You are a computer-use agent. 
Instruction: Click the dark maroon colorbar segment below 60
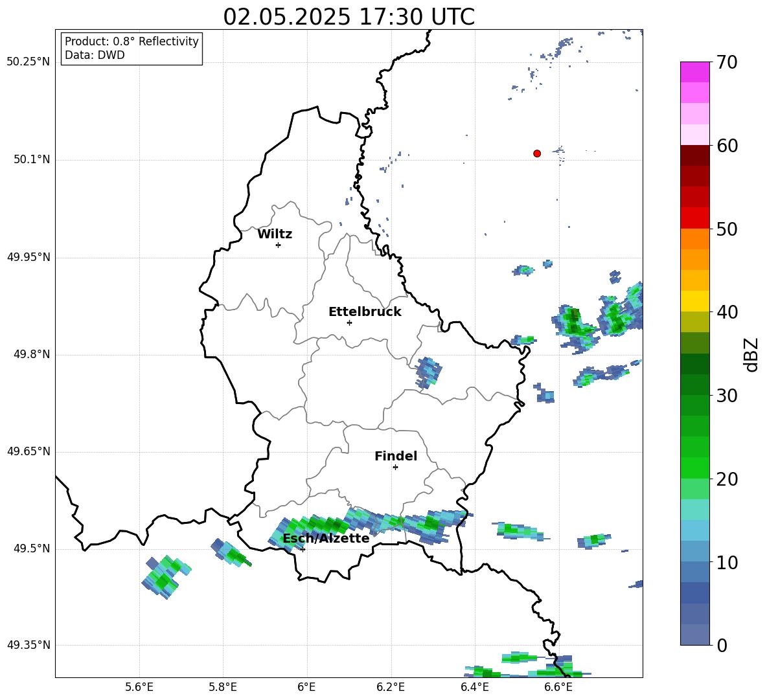694,155
